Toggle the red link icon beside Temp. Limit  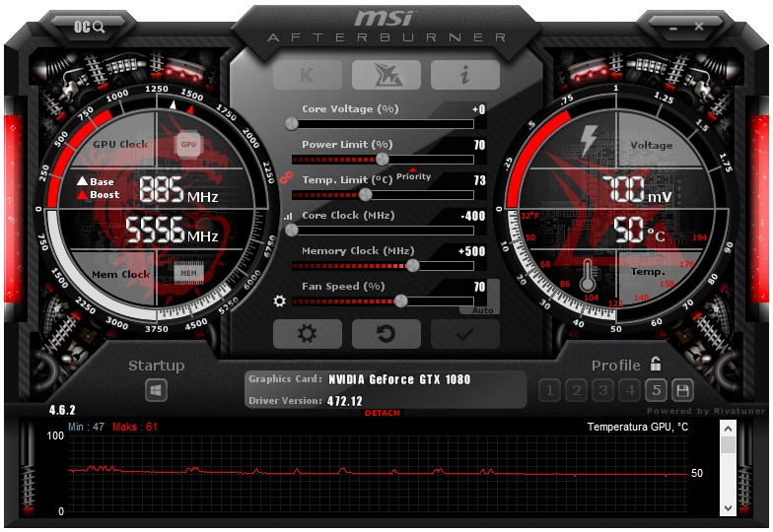(x=286, y=177)
